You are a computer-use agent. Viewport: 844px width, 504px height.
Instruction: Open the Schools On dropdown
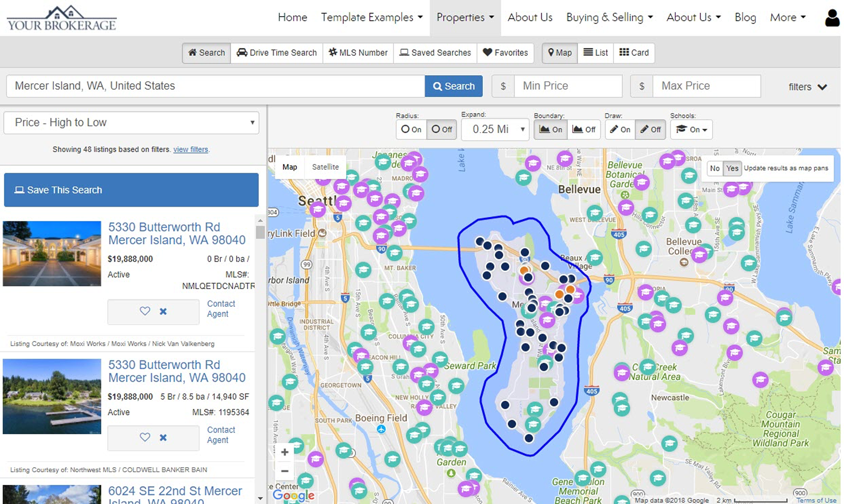[x=691, y=130]
